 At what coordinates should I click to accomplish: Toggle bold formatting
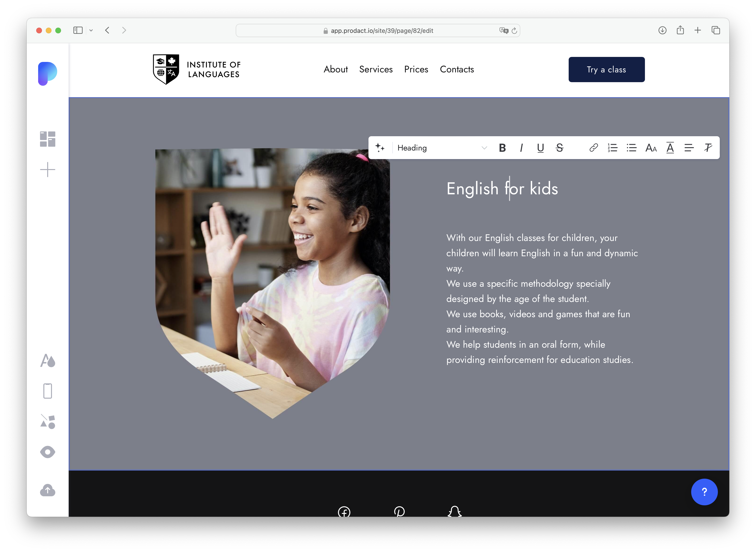point(502,148)
